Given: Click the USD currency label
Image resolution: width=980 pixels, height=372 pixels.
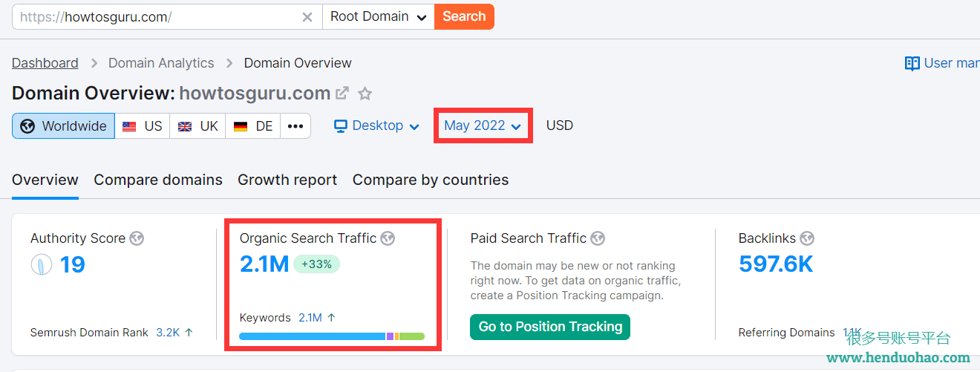Looking at the screenshot, I should (x=560, y=125).
